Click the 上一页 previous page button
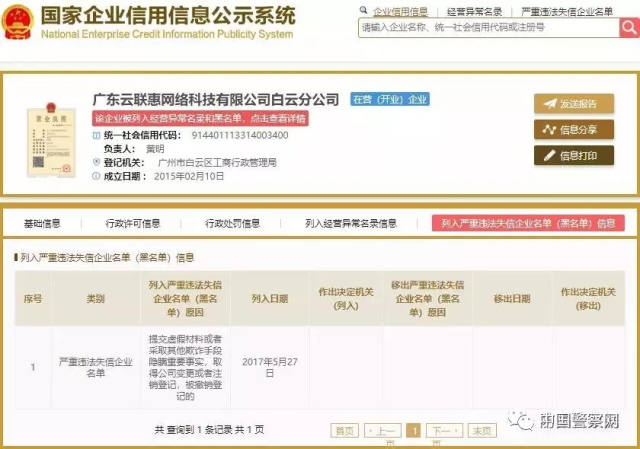This screenshot has height=449, width=640. point(385,430)
